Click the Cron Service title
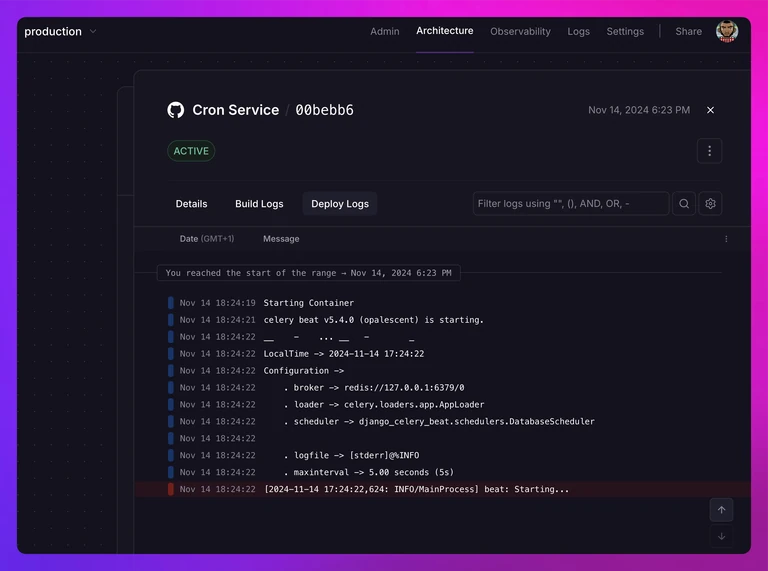768x571 pixels. coord(236,110)
